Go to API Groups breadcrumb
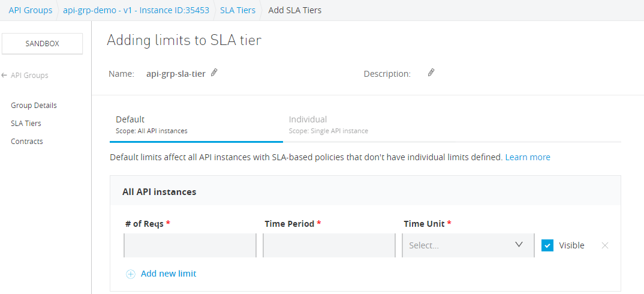 pos(30,10)
